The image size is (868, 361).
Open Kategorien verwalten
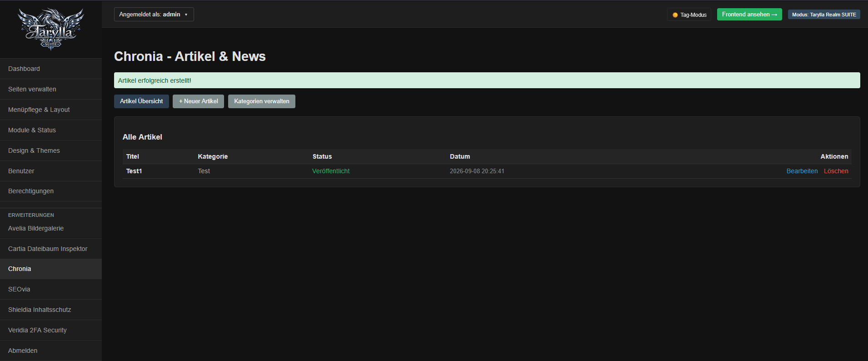coord(262,101)
